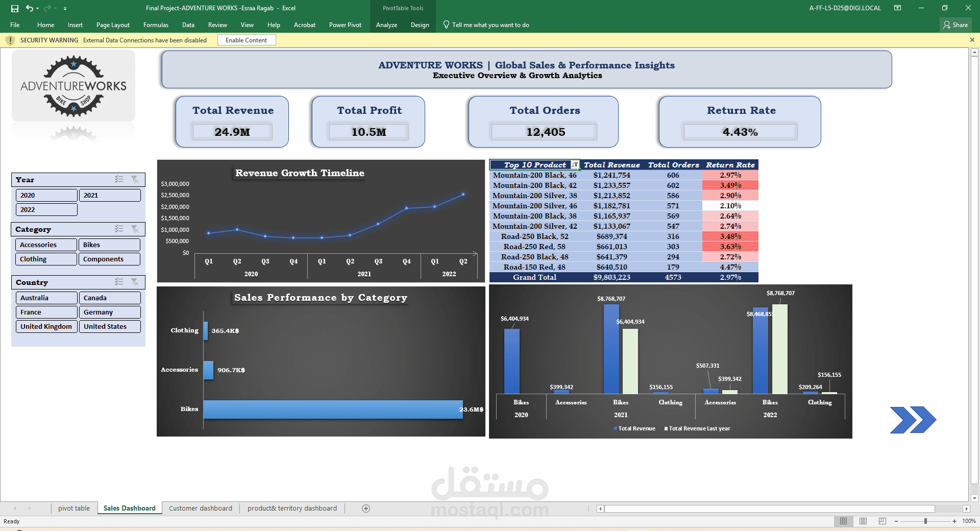Open Customize Quick Access Toolbar dropdown
This screenshot has width=980, height=531.
click(65, 9)
